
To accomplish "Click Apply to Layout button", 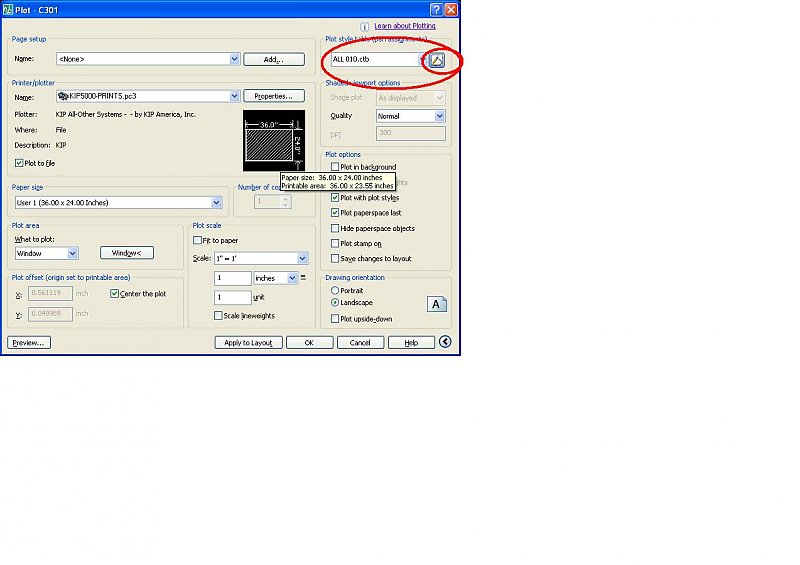I will [x=248, y=342].
